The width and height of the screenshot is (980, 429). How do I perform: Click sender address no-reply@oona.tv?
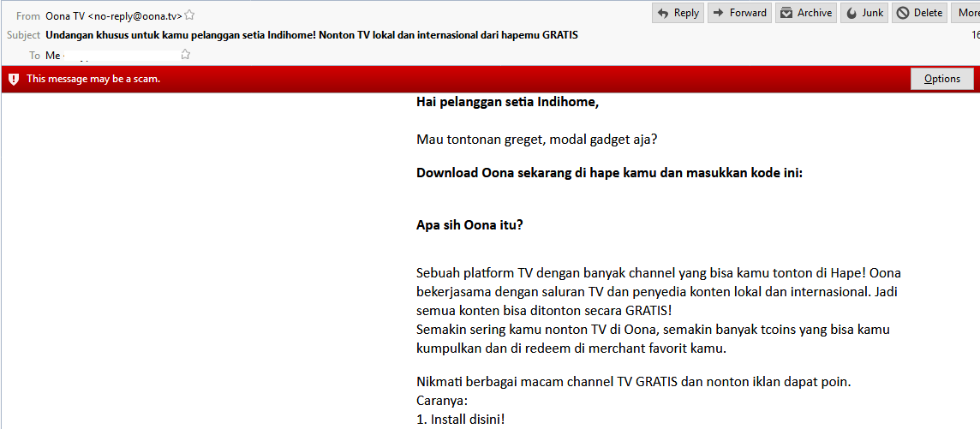pyautogui.click(x=135, y=16)
